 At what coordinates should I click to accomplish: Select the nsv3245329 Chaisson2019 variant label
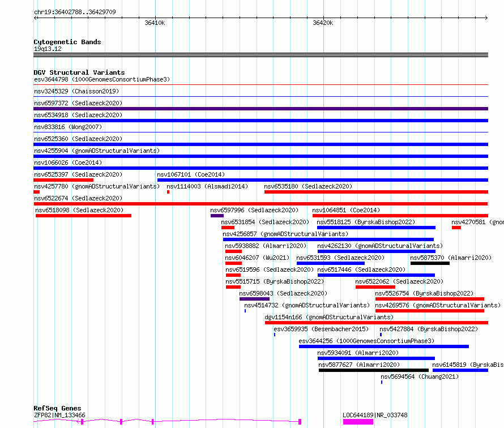(76, 91)
